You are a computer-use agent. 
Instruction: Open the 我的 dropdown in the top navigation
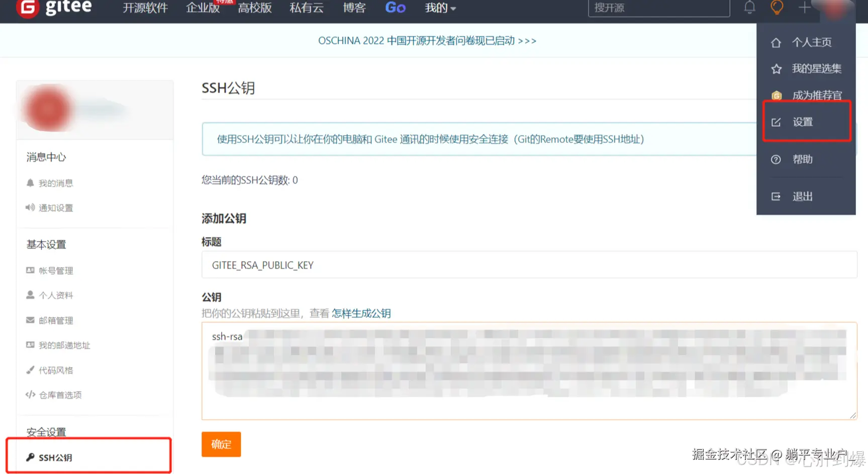pos(440,8)
